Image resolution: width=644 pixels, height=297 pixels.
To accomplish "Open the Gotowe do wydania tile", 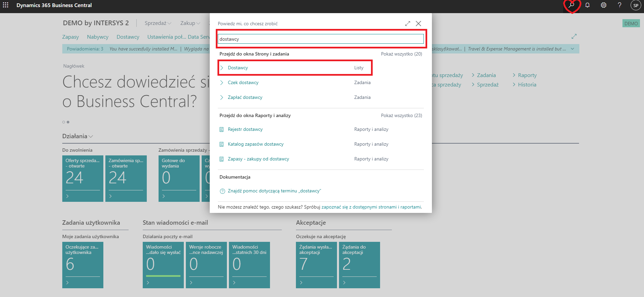I will pyautogui.click(x=179, y=179).
